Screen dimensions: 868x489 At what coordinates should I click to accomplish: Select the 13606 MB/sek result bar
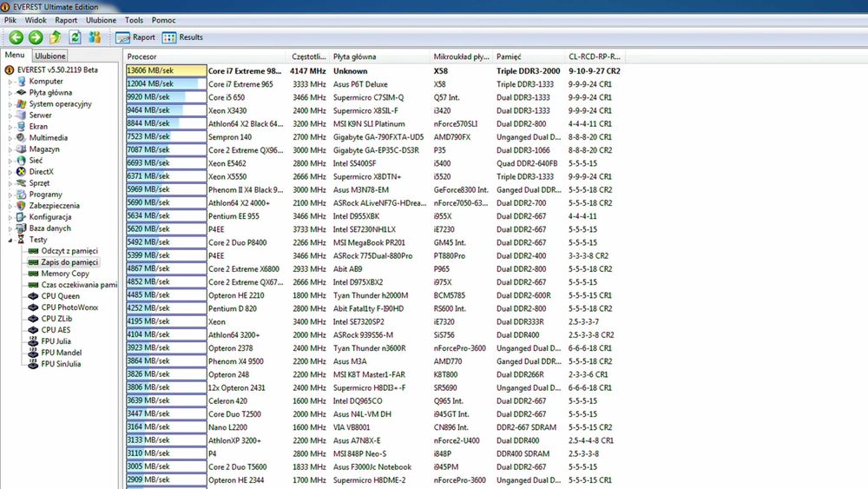tap(166, 71)
